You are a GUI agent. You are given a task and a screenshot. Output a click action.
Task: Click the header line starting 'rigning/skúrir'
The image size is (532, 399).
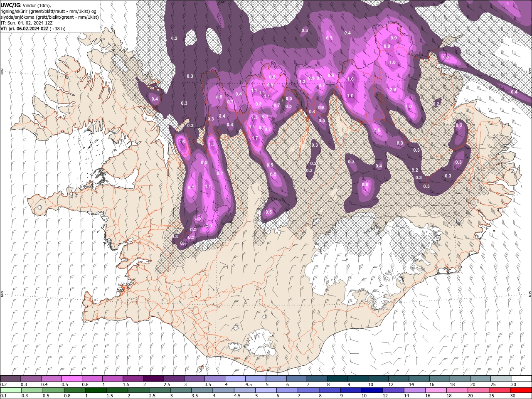(x=49, y=11)
